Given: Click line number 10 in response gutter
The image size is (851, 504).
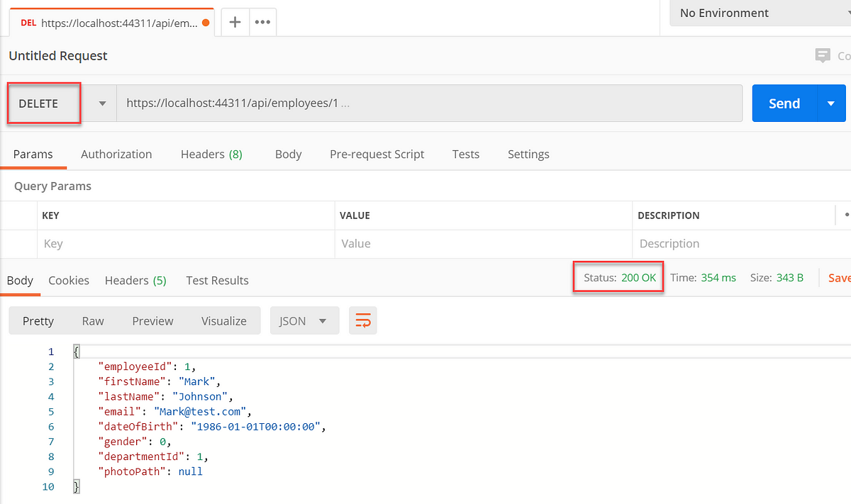Looking at the screenshot, I should click(48, 486).
